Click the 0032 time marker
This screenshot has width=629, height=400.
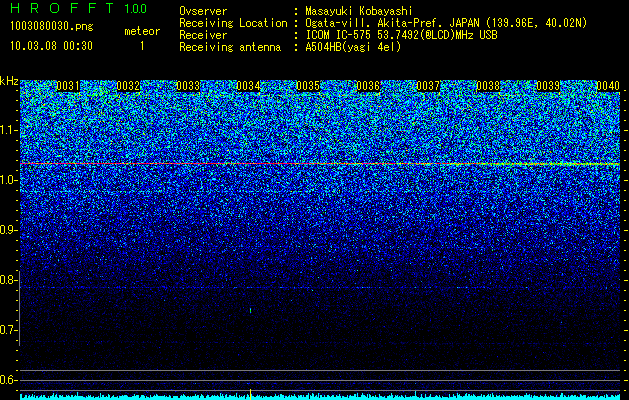[128, 86]
